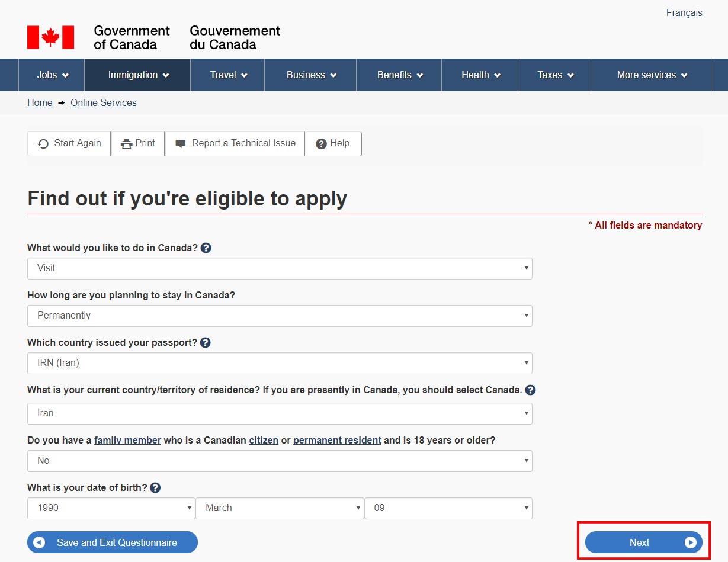Open the 'What would you like to do' dropdown
728x562 pixels.
[280, 268]
